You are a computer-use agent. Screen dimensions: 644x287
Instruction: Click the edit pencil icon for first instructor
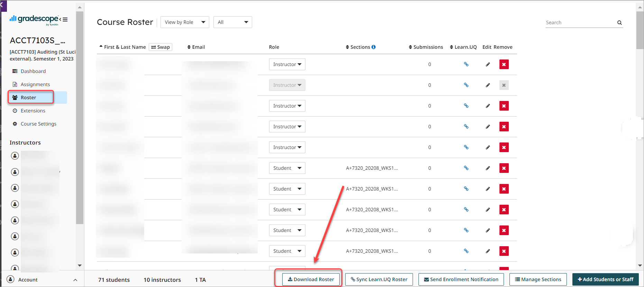click(488, 64)
